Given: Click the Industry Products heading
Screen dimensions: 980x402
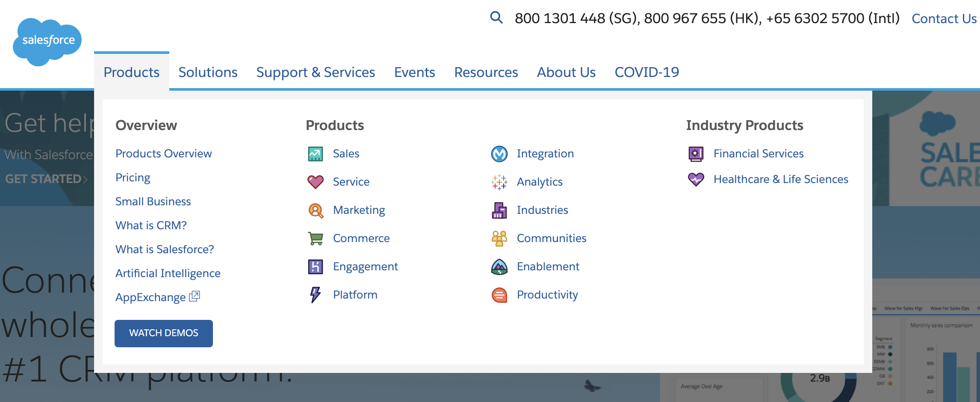Looking at the screenshot, I should coord(744,125).
